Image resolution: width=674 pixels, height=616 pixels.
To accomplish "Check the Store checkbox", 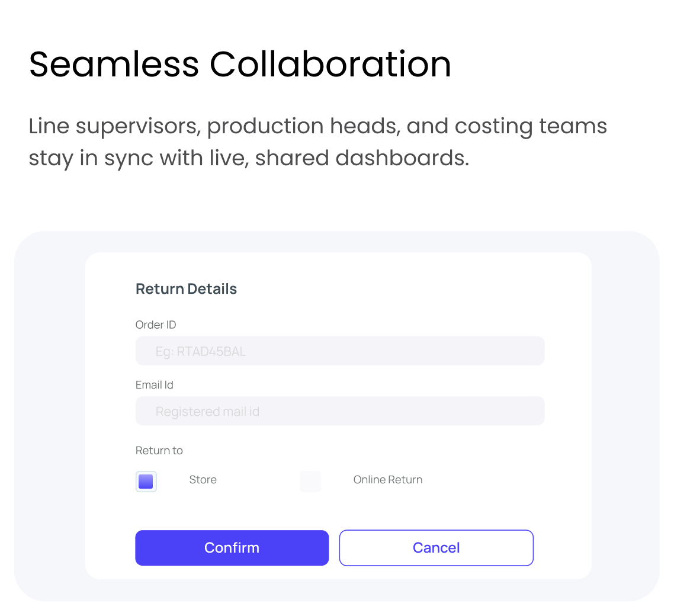I will (x=146, y=482).
